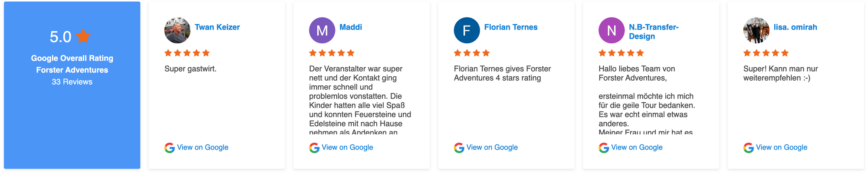Open Maddi's reviewer name link
The width and height of the screenshot is (868, 173).
click(351, 27)
